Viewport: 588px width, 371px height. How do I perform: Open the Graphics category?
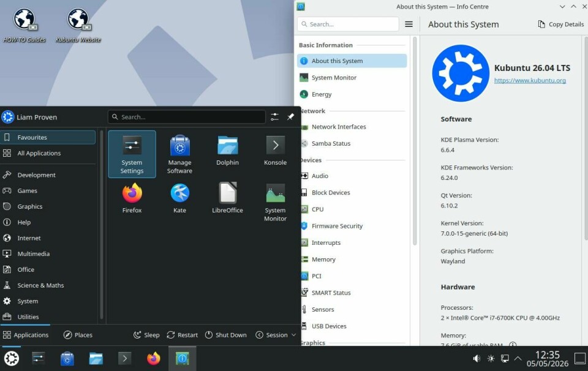[x=48, y=206]
